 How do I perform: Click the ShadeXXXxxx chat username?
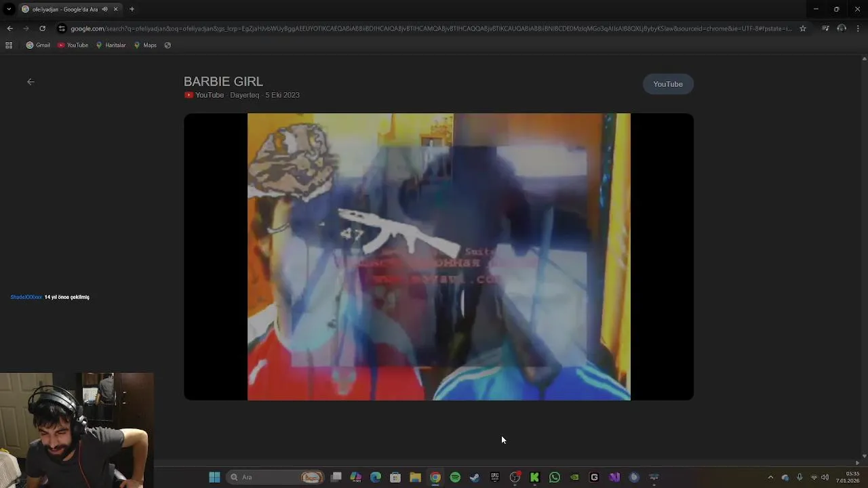coord(26,297)
